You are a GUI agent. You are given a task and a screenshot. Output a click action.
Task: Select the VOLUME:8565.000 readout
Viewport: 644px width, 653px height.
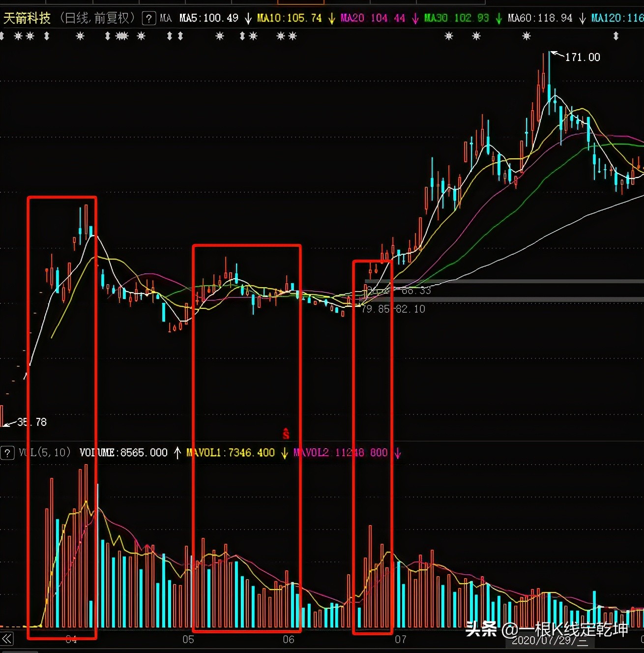click(x=124, y=452)
